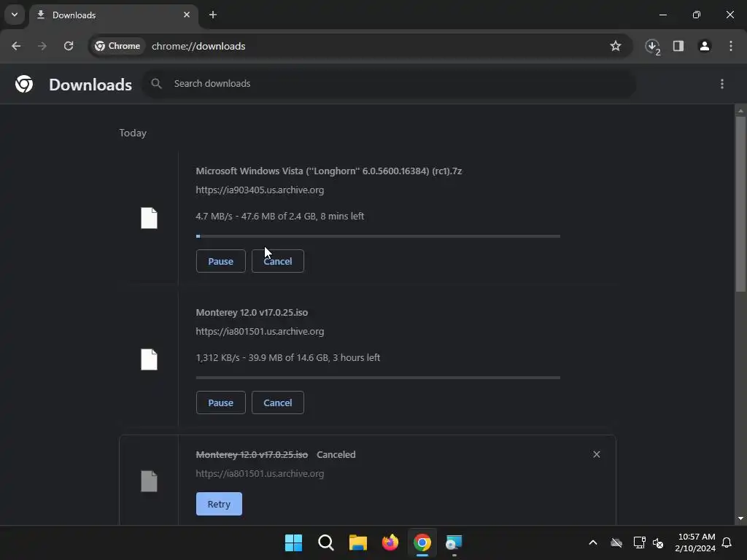Open the clock showing 10:57 AM
The image size is (747, 560).
tap(695, 542)
